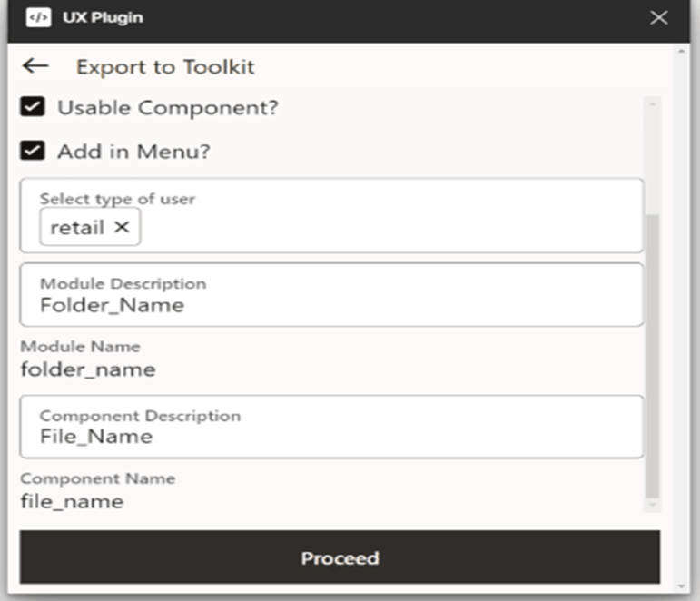This screenshot has height=601, width=700.
Task: Click the 'Add in Menu?' label text
Action: pos(133,152)
